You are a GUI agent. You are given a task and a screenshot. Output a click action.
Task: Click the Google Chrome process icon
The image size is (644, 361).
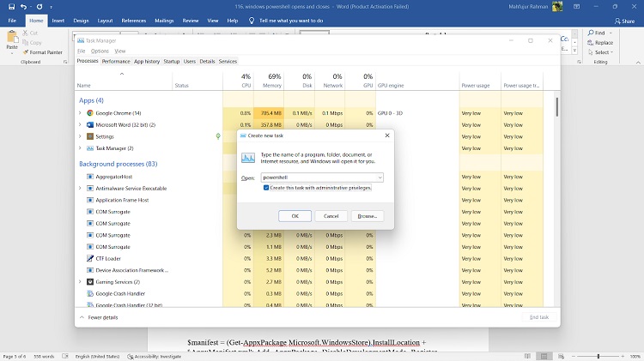tap(89, 113)
